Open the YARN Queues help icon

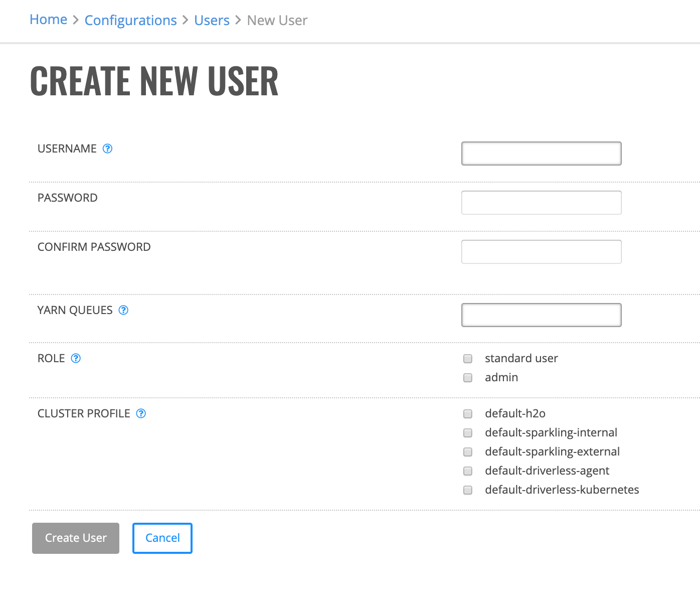[x=123, y=310]
